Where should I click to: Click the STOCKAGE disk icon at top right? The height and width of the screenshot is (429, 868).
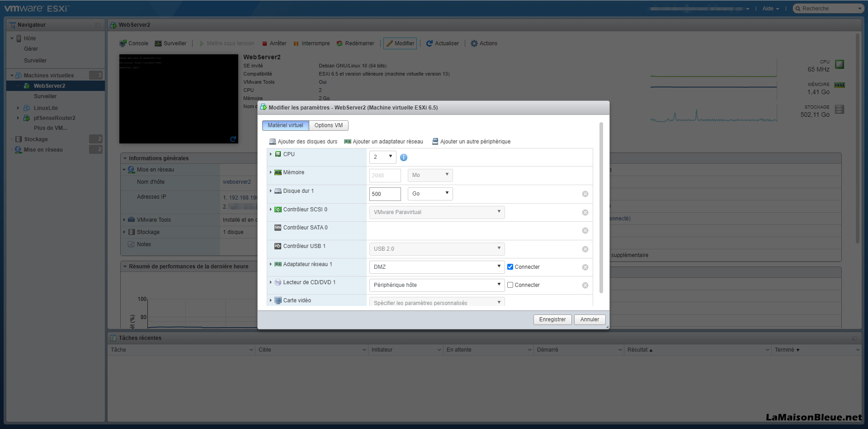pos(840,109)
